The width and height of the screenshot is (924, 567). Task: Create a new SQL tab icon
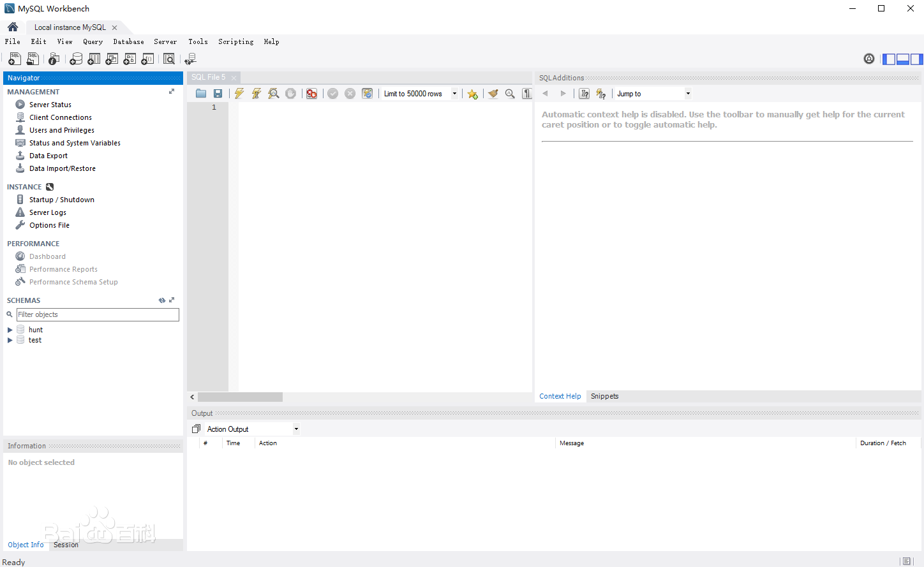14,59
